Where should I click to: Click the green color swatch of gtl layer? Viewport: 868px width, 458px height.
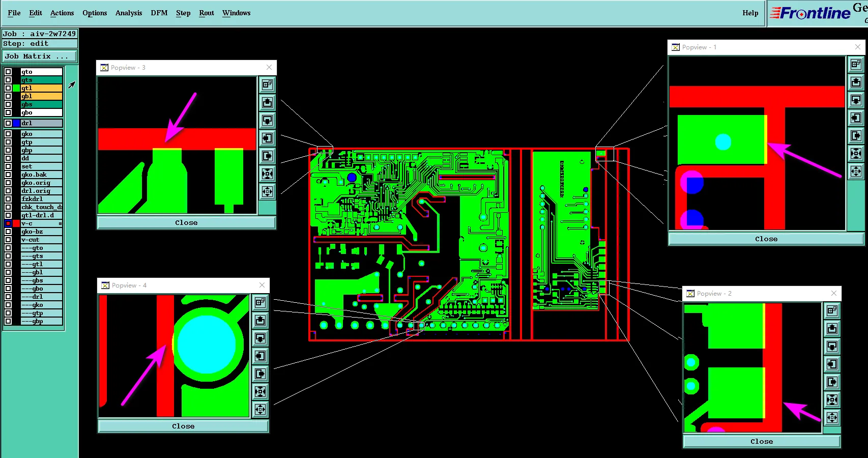(16, 88)
